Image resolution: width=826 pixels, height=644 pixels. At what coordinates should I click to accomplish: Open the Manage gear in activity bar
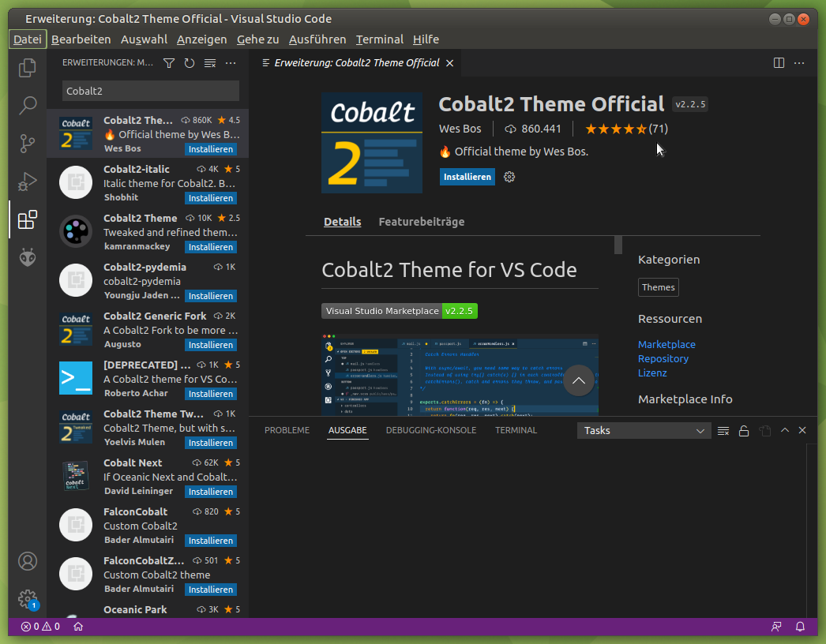tap(28, 599)
